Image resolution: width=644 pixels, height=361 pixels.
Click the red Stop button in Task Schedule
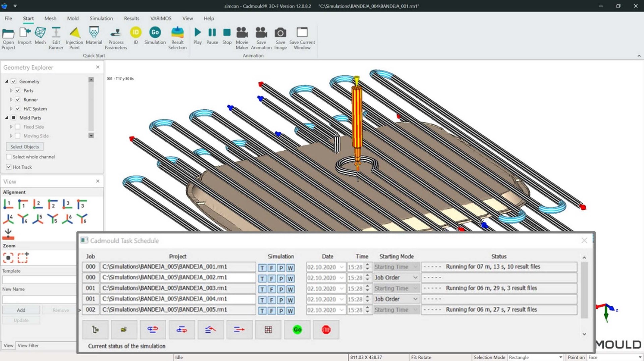click(x=326, y=329)
